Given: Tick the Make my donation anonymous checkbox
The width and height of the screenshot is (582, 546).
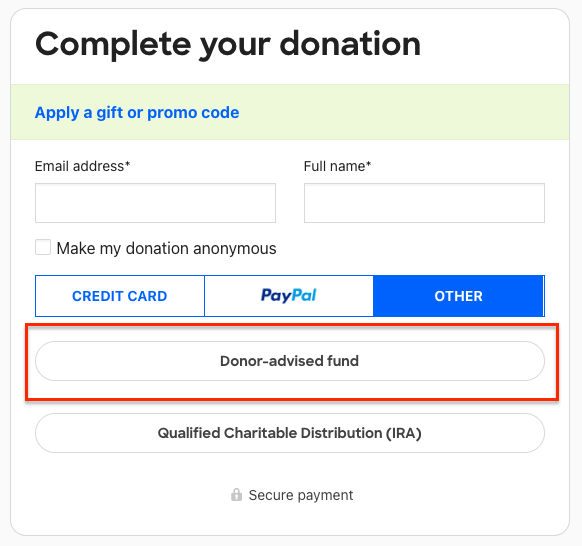Looking at the screenshot, I should click(x=43, y=247).
